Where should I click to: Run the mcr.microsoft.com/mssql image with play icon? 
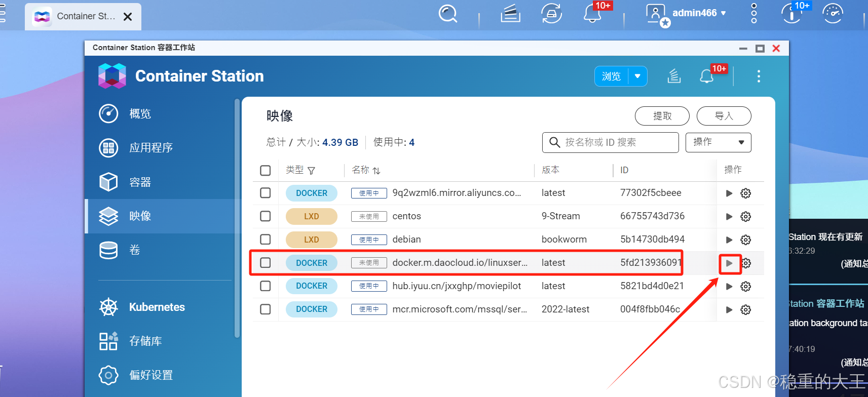[729, 310]
